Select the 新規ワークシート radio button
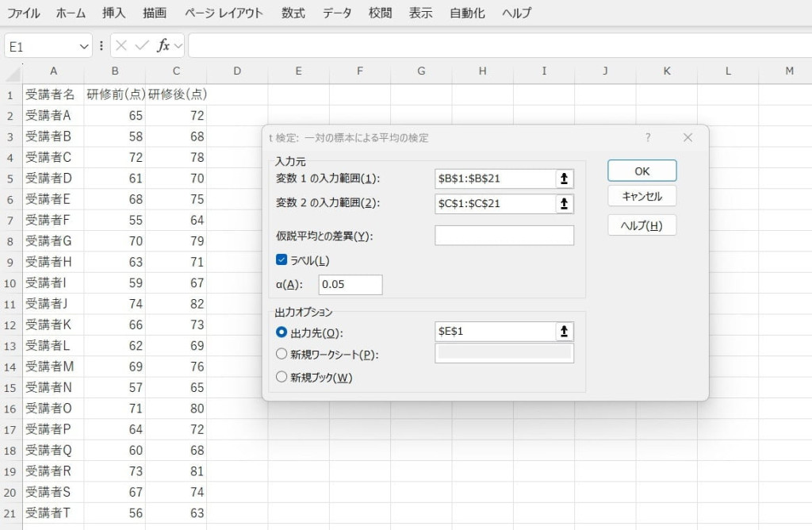Viewport: 812px width, 530px height. point(282,354)
